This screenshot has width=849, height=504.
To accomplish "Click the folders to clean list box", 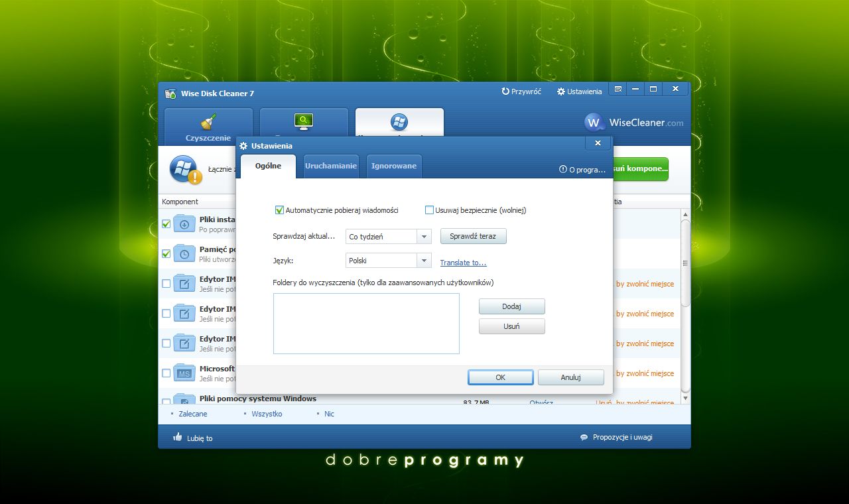I will (x=366, y=324).
